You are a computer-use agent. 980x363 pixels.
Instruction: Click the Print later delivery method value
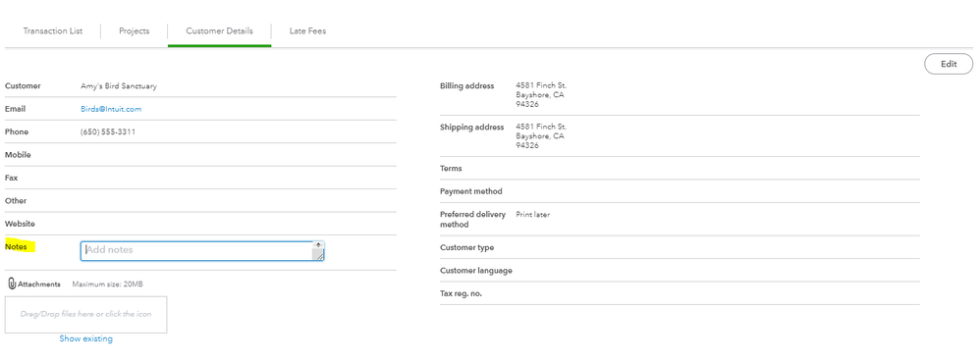(x=532, y=214)
